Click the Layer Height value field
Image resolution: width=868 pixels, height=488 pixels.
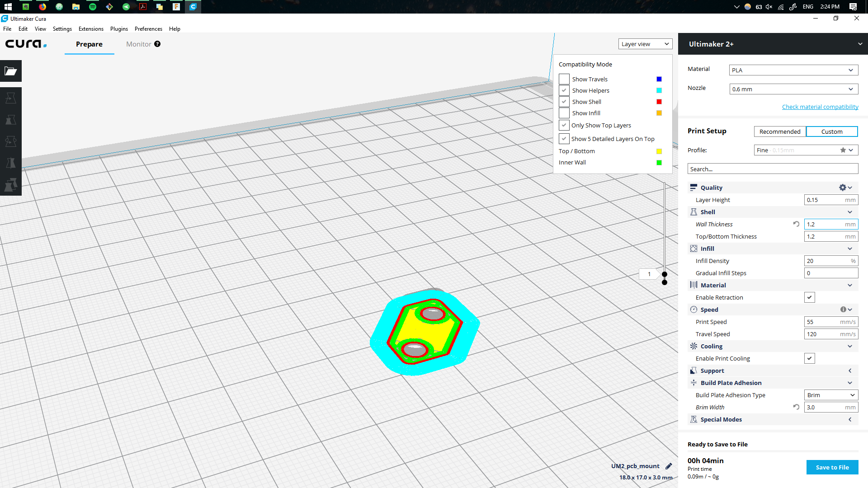click(831, 200)
